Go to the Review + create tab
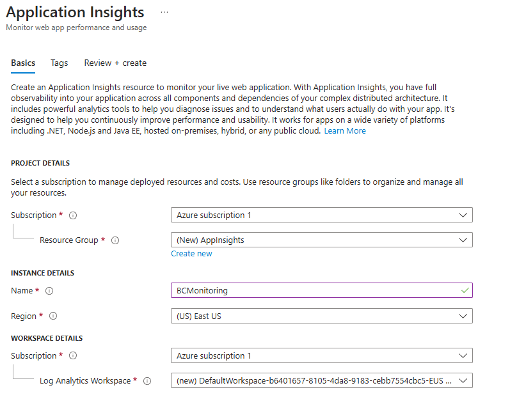The width and height of the screenshot is (510, 420). pyautogui.click(x=115, y=63)
